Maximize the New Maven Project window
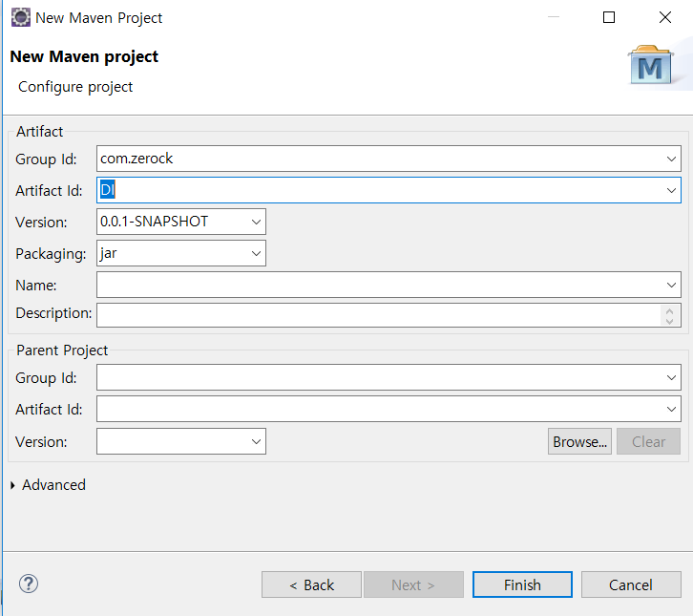The height and width of the screenshot is (616, 693). 609,17
